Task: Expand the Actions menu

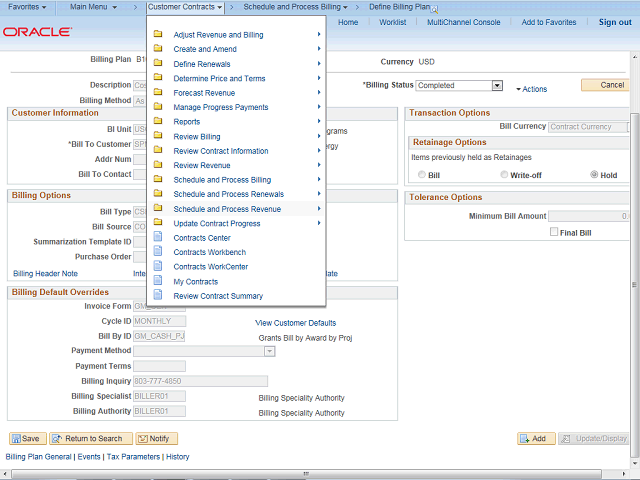Action: (531, 89)
